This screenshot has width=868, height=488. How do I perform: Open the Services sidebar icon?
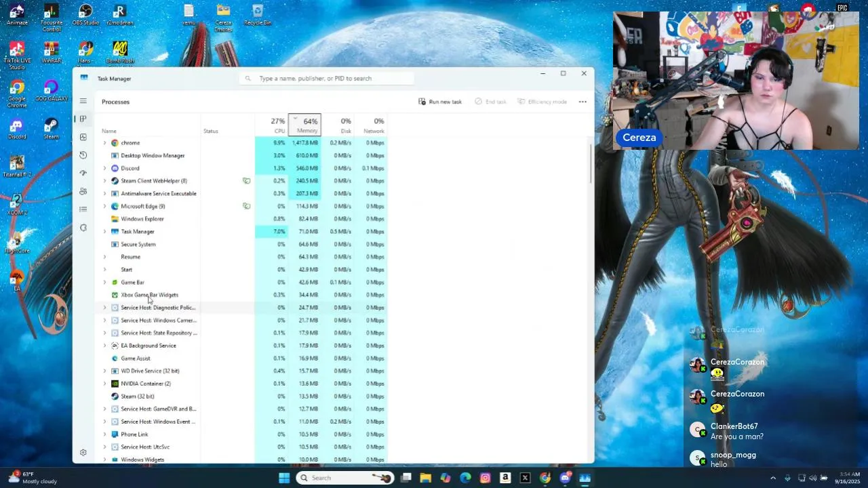tap(83, 227)
